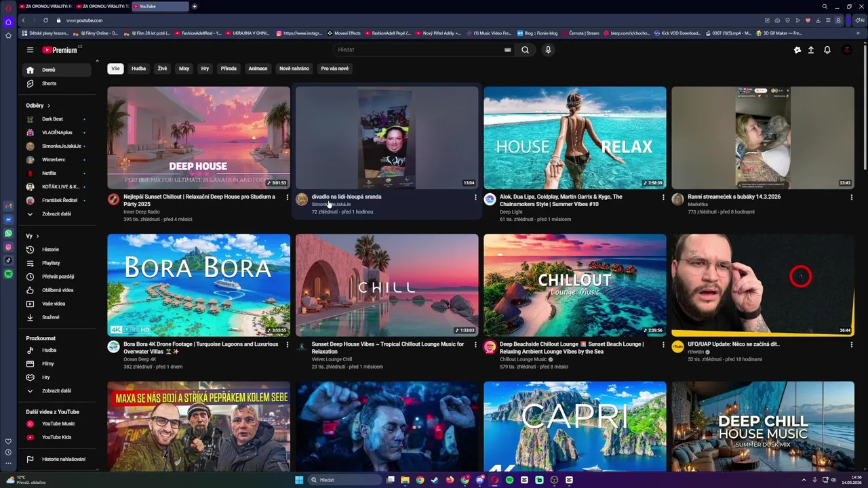Viewport: 868px width, 488px height.
Task: Play the CAPRI thumbnail video
Action: click(x=575, y=426)
